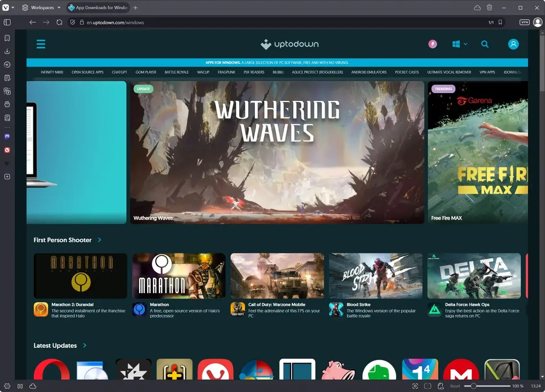Select the CHATGPT menu item

point(119,72)
